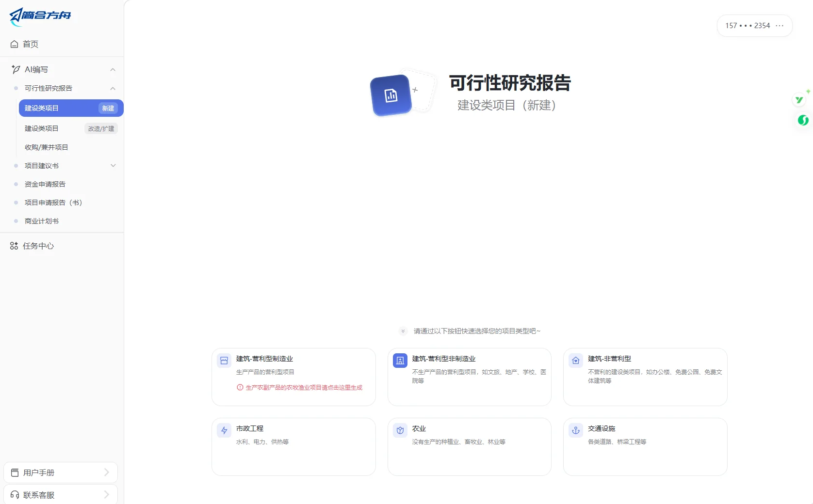Viewport: 813px width, 504px height.
Task: Click the 交通设施 anchor icon
Action: [x=575, y=430]
